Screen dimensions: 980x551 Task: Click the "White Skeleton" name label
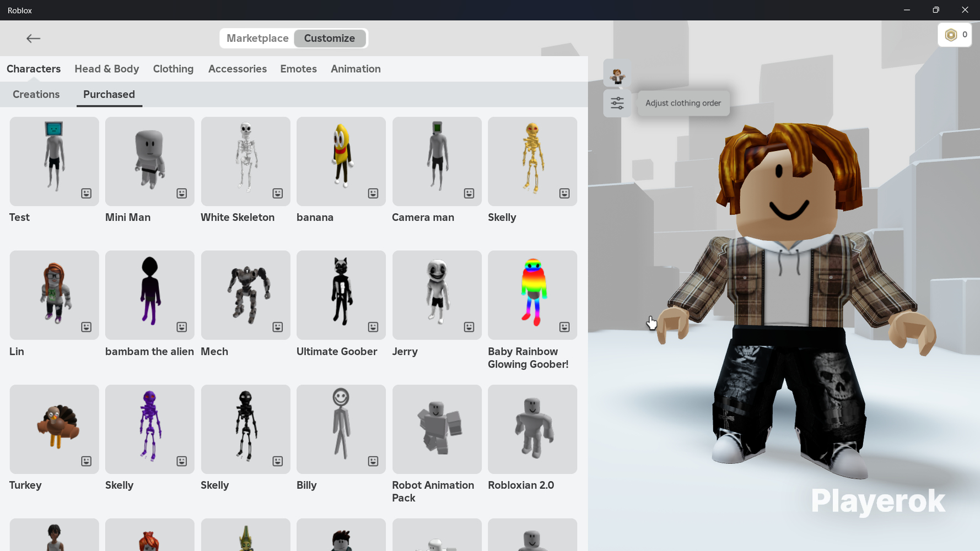point(238,218)
